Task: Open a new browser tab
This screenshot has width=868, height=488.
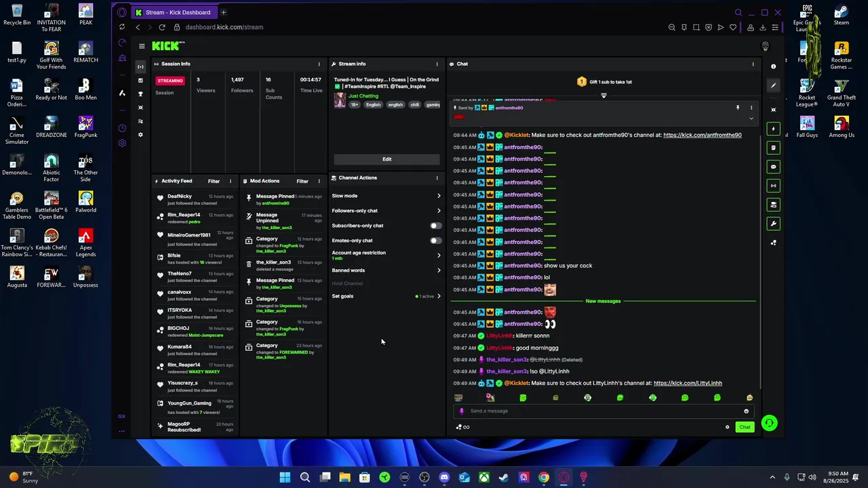Action: click(x=223, y=12)
